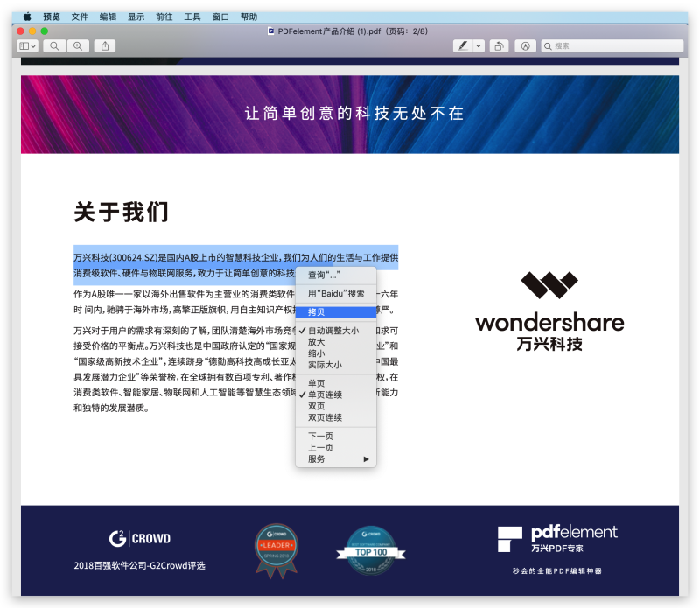Open the sidebar view dropdown arrow
The image size is (700, 608).
pyautogui.click(x=35, y=45)
